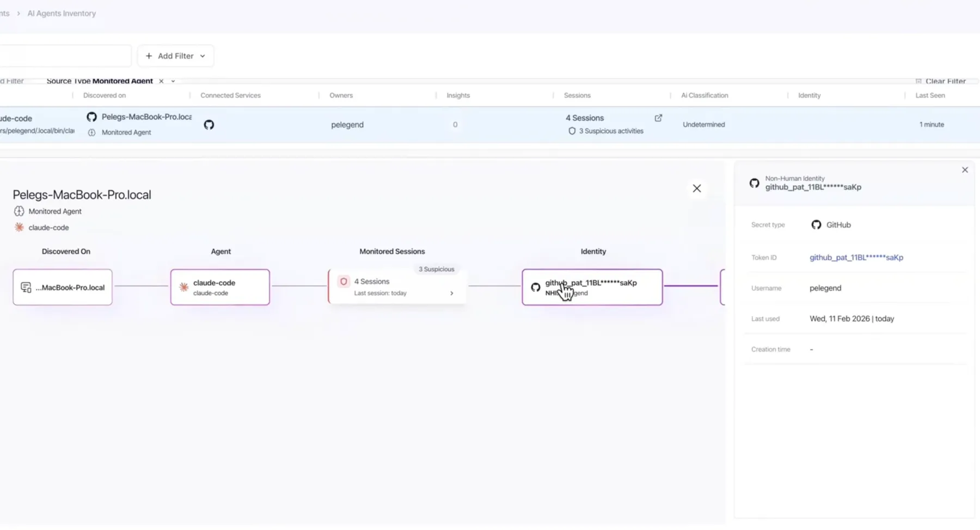Click the Undetermined classification cell

point(704,125)
